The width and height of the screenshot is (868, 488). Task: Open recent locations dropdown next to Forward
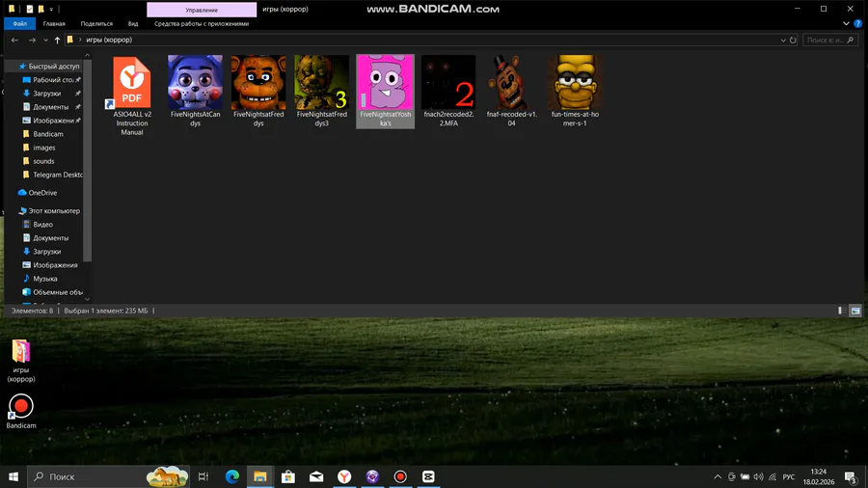45,40
